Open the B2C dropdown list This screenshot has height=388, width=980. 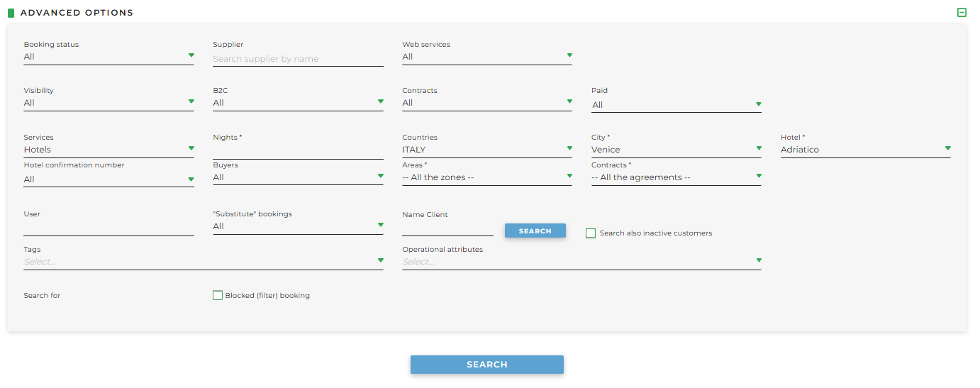tap(298, 103)
